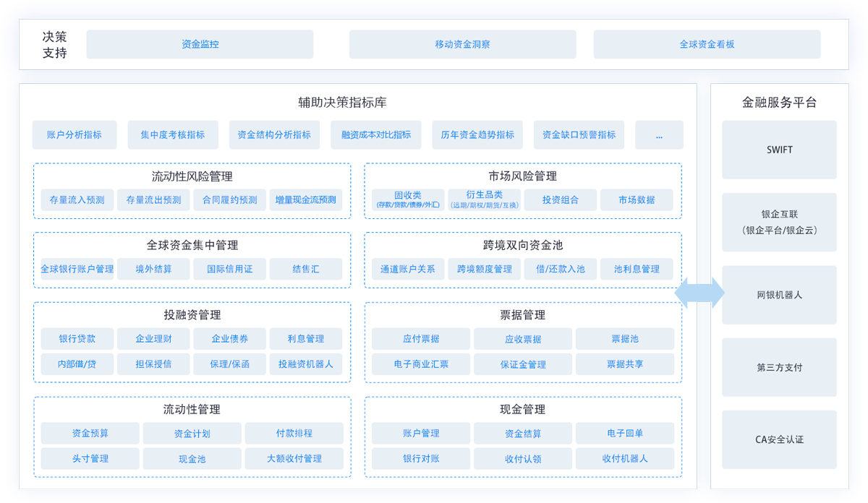Select the 全球资金看板 box
The width and height of the screenshot is (868, 503).
tap(707, 44)
